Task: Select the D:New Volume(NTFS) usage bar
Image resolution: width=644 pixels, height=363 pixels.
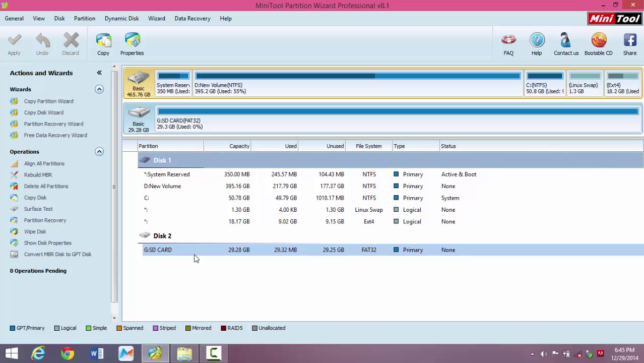Action: point(358,76)
